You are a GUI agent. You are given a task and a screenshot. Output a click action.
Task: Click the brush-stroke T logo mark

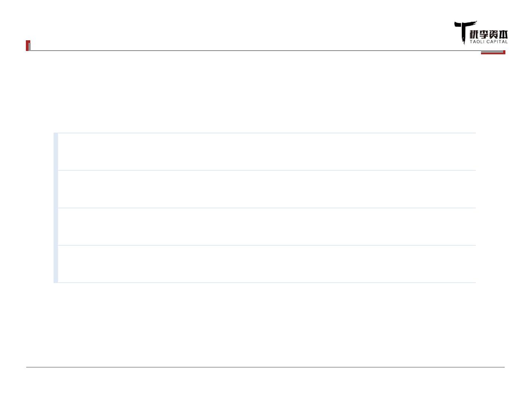coord(462,30)
